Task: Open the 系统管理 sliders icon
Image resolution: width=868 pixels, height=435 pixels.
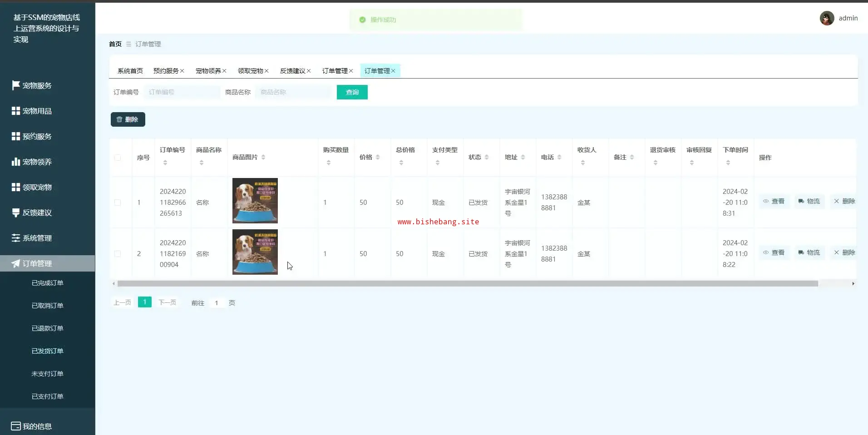Action: tap(16, 238)
